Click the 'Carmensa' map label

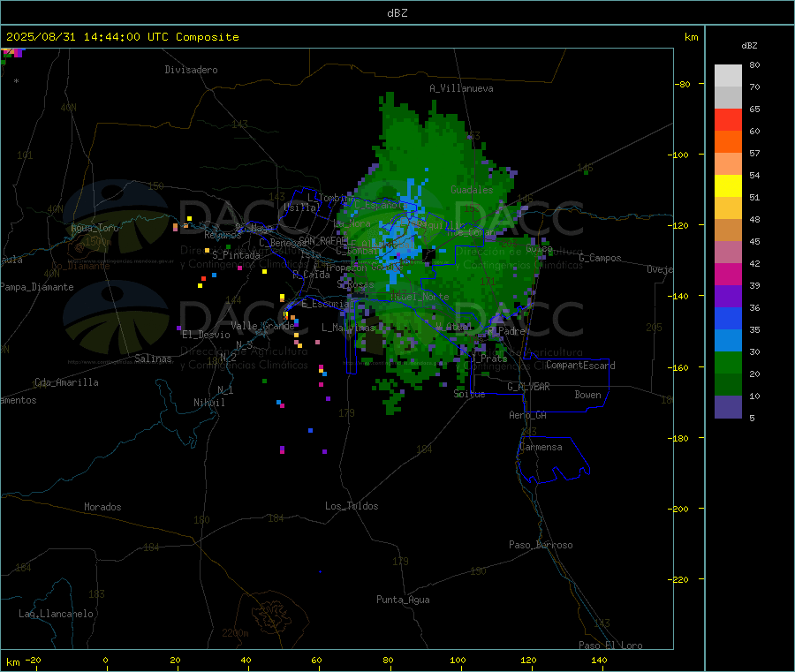pos(541,447)
